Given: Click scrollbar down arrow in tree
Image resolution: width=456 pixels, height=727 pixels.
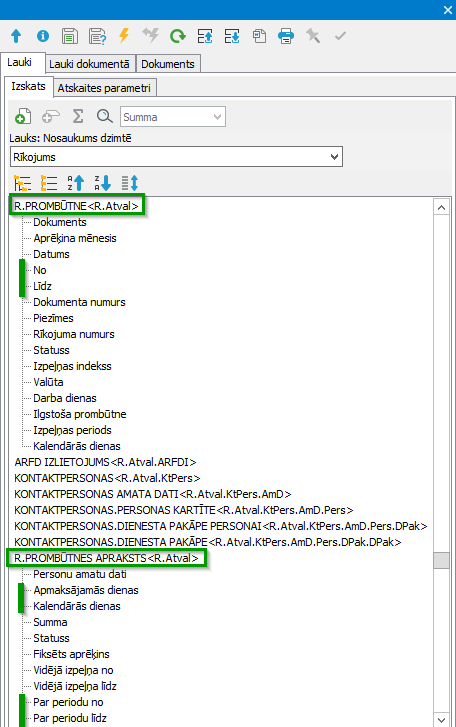Looking at the screenshot, I should tap(441, 720).
